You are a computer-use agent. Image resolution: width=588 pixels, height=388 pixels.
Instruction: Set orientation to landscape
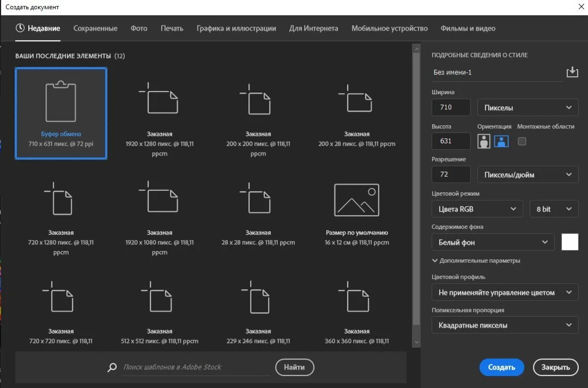[x=501, y=141]
